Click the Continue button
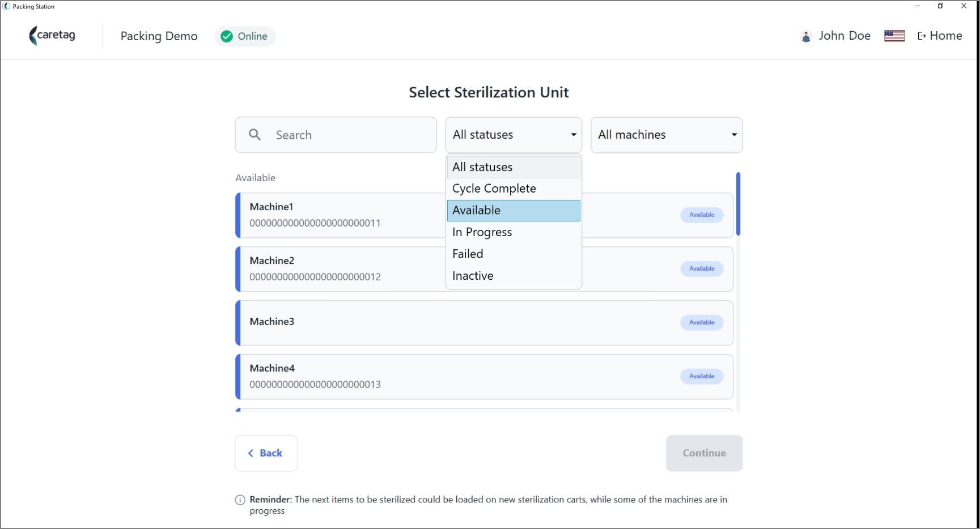The width and height of the screenshot is (980, 529). [704, 453]
